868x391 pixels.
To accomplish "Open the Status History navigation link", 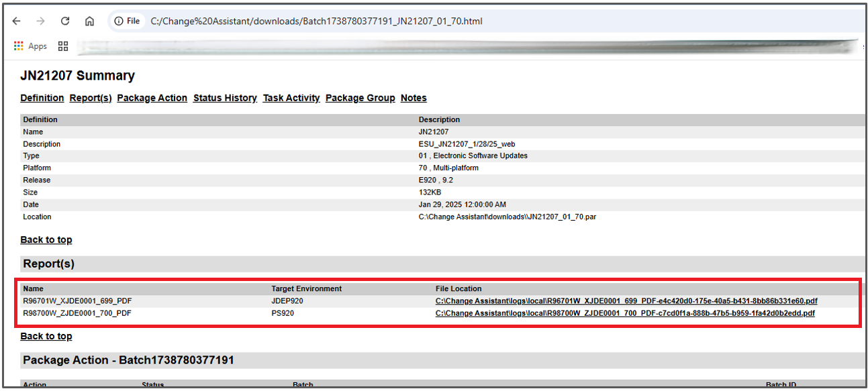I will [x=224, y=98].
